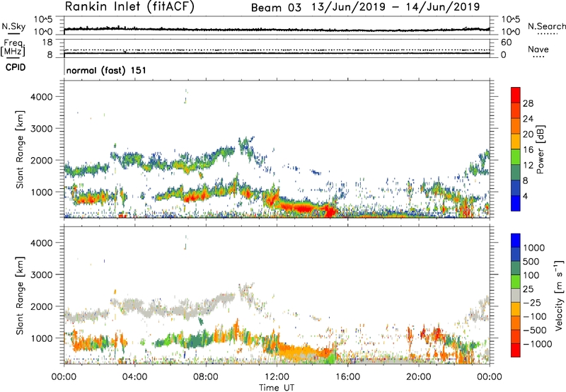Click the "N.Search" legend label
This screenshot has width=566, height=392.
coord(547,26)
